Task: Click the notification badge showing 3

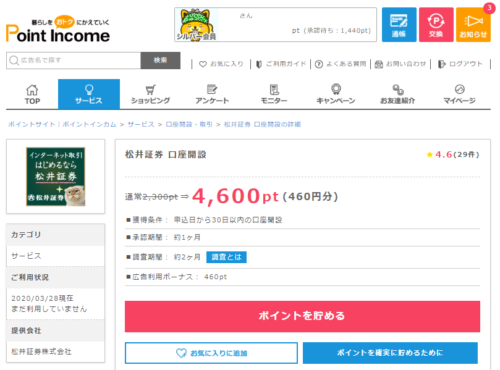Action: click(489, 8)
